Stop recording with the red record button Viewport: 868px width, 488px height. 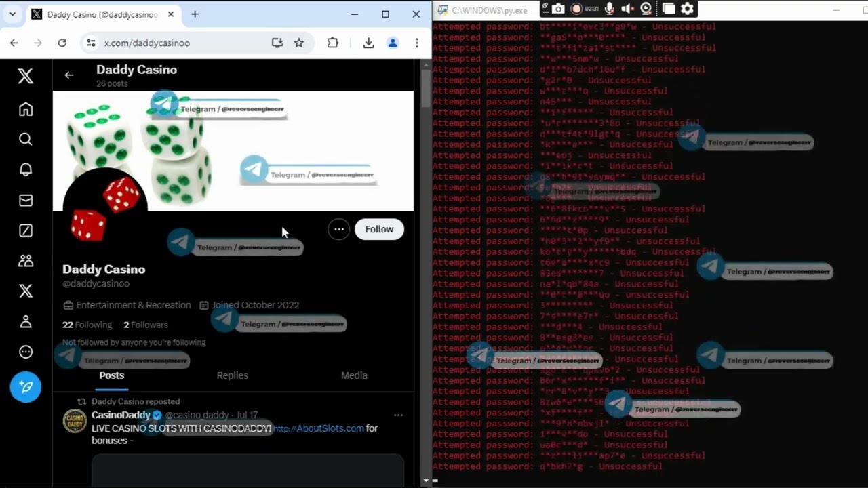(576, 9)
